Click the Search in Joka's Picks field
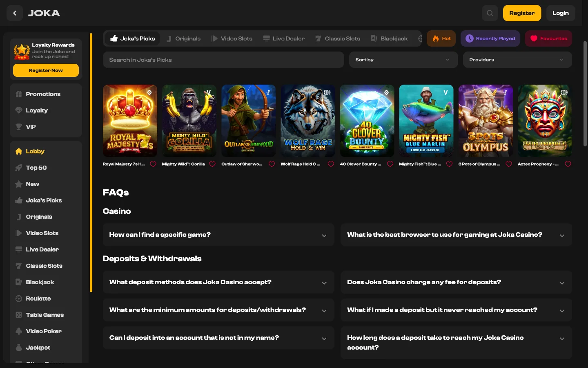 coord(223,60)
